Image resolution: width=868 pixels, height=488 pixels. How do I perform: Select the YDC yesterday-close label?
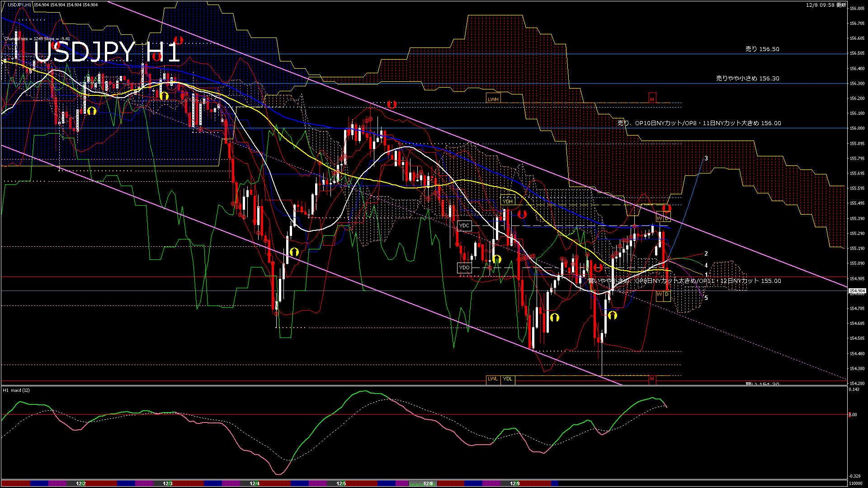pos(464,225)
